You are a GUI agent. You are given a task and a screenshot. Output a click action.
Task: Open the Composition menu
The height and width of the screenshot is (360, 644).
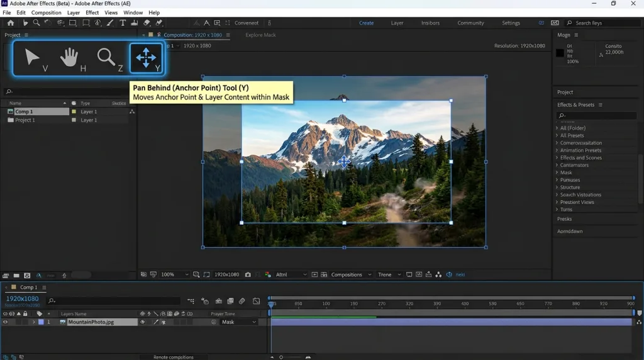(x=46, y=13)
